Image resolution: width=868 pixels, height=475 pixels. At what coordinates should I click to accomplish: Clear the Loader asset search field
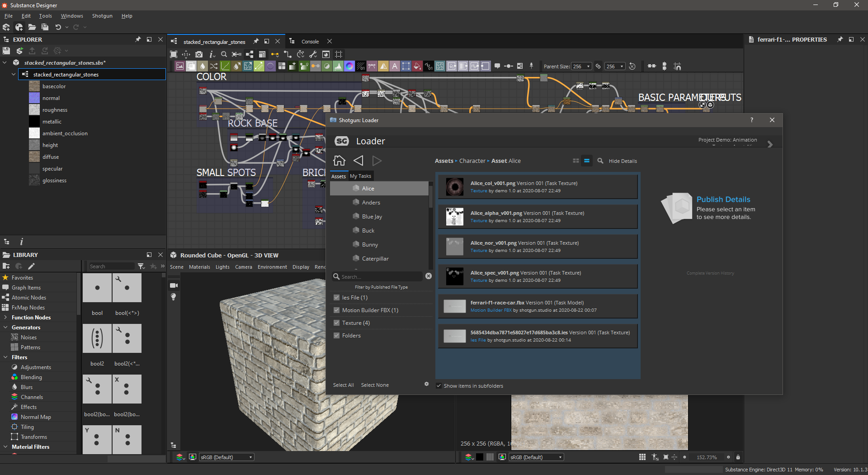429,276
